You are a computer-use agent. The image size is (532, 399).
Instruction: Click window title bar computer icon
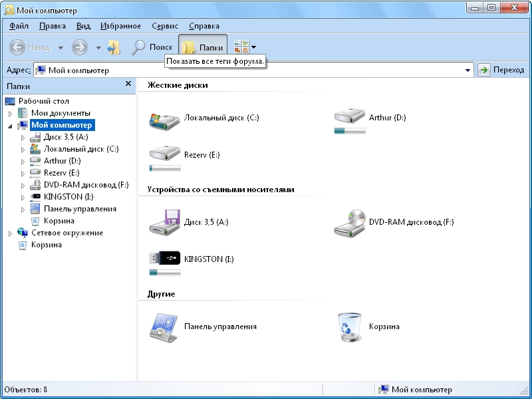(9, 10)
